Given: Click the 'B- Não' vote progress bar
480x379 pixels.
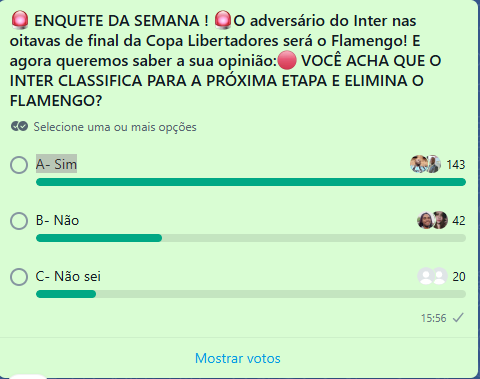Looking at the screenshot, I should (251, 238).
